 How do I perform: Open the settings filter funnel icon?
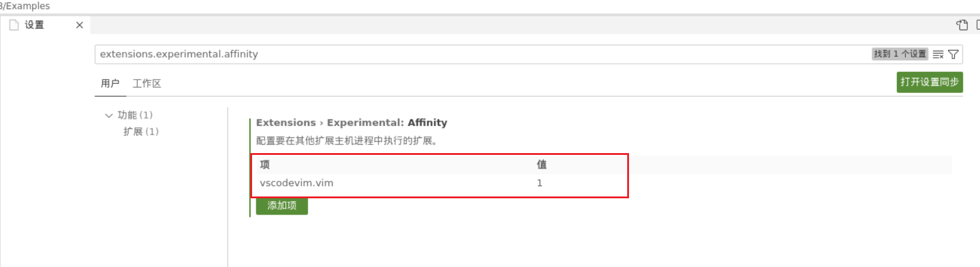point(953,54)
